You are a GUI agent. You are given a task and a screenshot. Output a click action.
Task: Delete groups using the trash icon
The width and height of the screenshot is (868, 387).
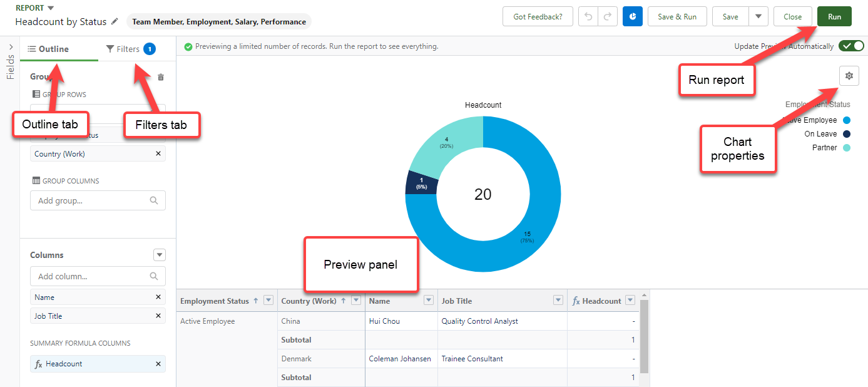point(161,77)
